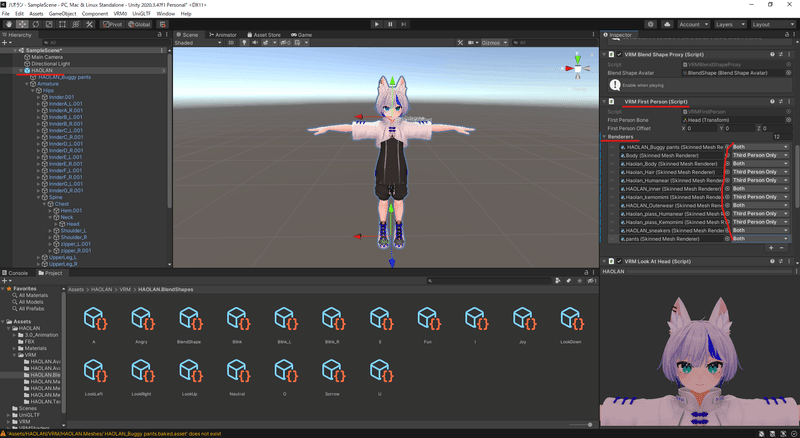Viewport: 800px width, 438px height.
Task: Lock the Hierarchy panel with lock icon
Action: point(159,35)
